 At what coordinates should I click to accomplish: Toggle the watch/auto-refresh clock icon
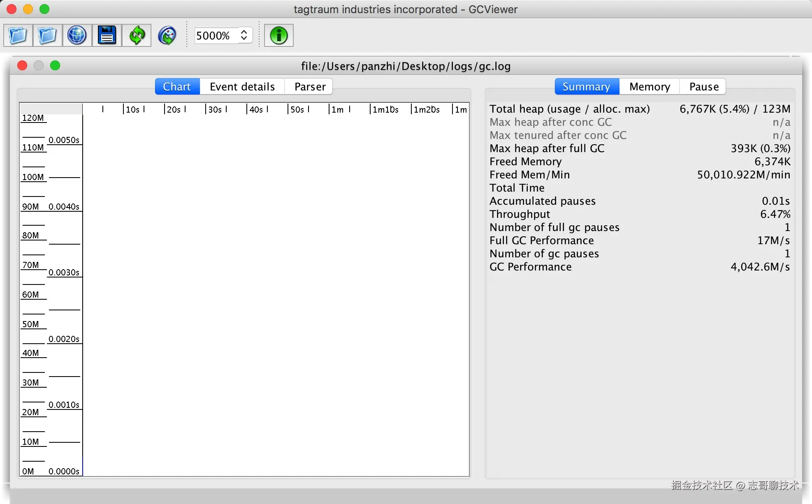click(167, 35)
